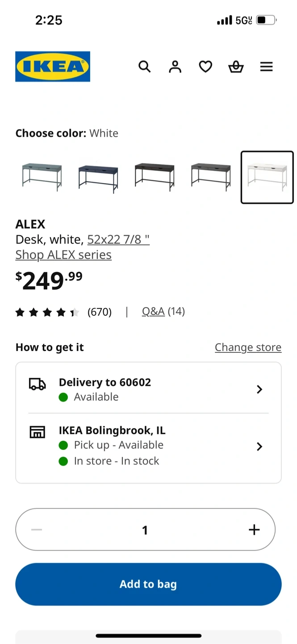Open the account profile icon
297x644 pixels.
pos(175,67)
